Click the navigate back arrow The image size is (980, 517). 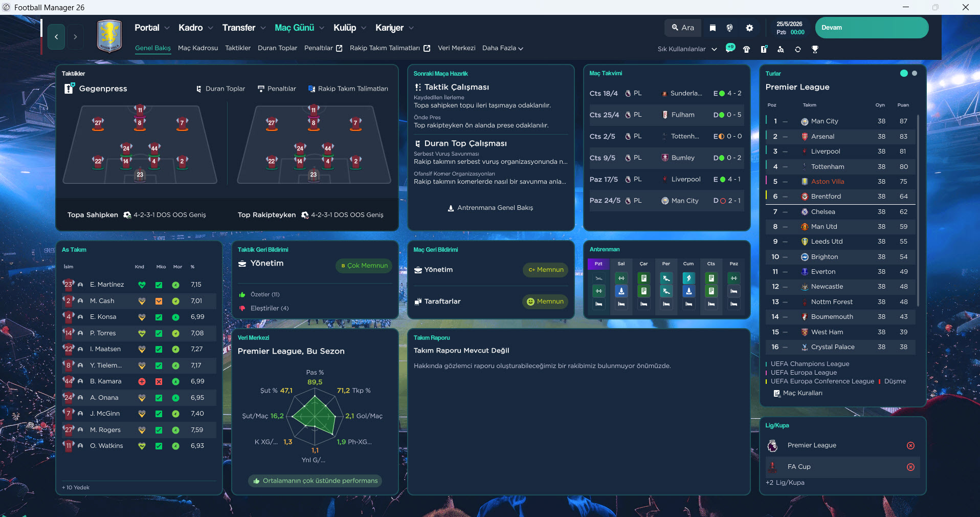(56, 37)
